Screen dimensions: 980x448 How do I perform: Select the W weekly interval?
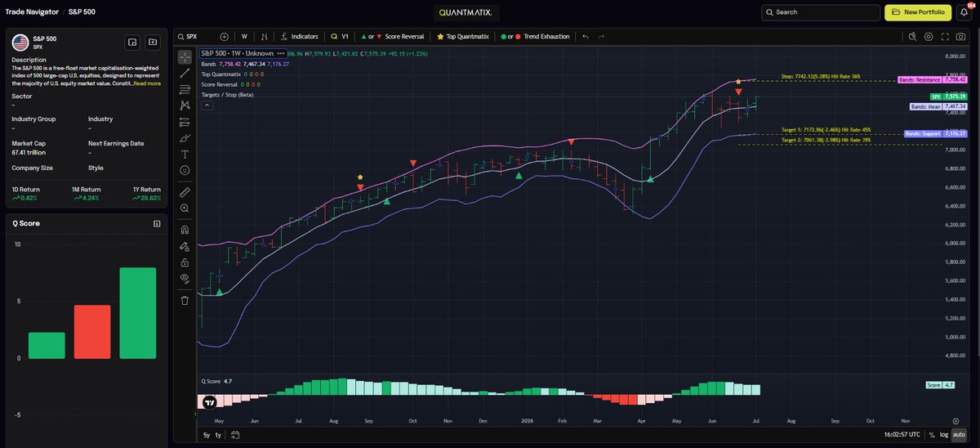(x=244, y=37)
